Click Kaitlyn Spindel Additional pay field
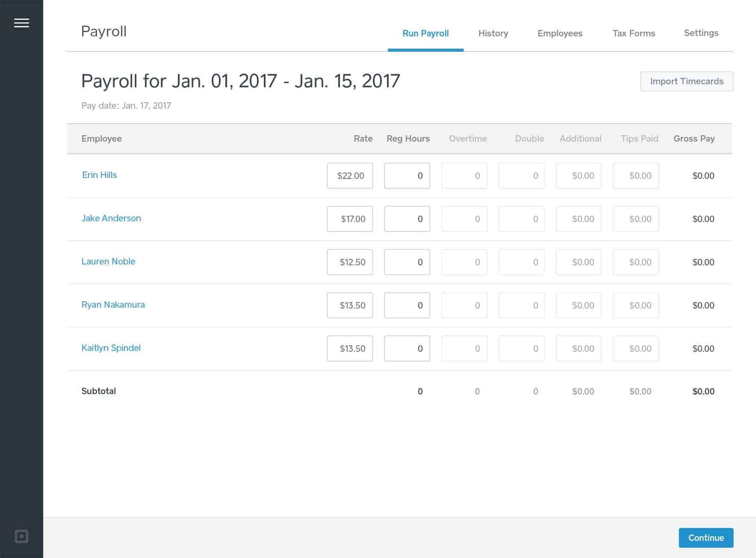Screen dimensions: 756x558 click(579, 348)
